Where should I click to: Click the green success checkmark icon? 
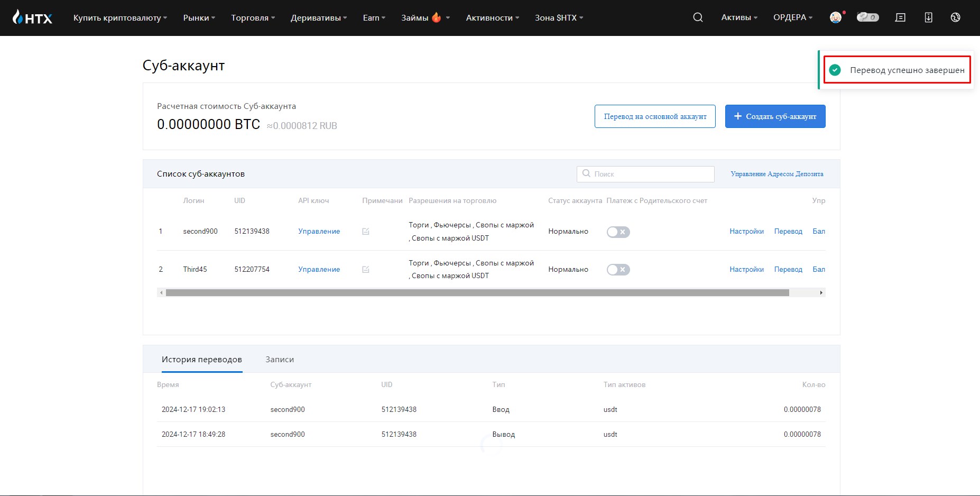pyautogui.click(x=835, y=70)
